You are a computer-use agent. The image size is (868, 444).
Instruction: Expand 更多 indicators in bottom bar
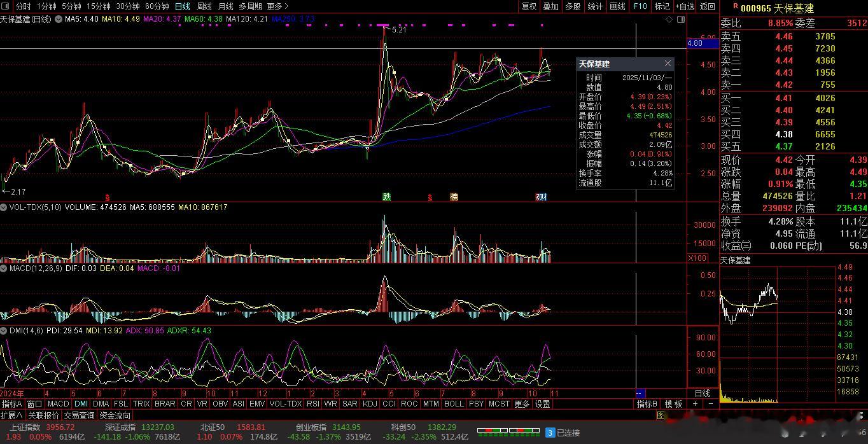[522, 404]
